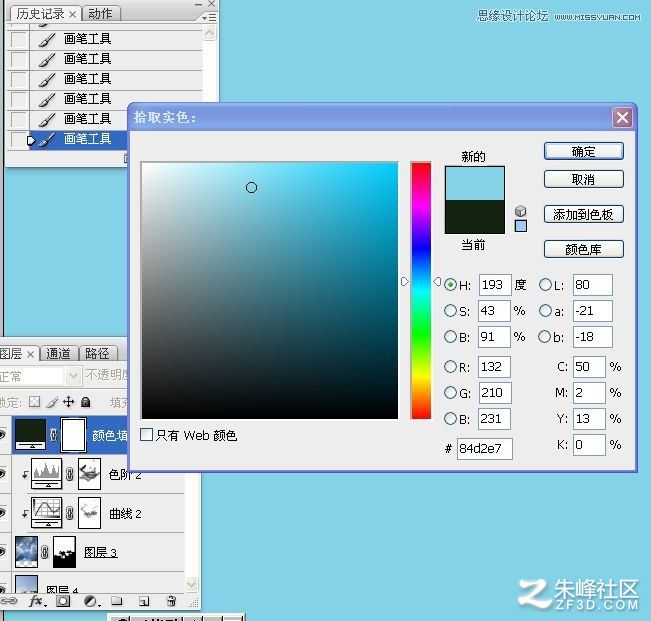The height and width of the screenshot is (621, 651).
Task: Click the 当前 current color swatch
Action: click(x=475, y=217)
